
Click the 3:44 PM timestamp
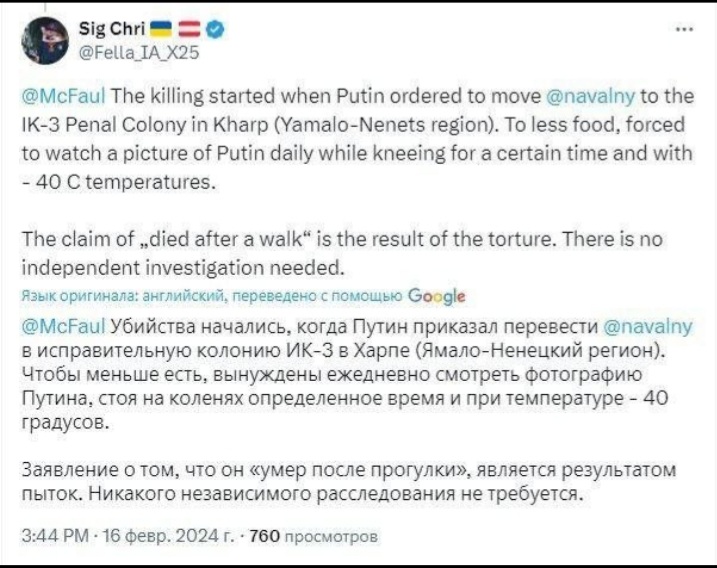(x=55, y=535)
